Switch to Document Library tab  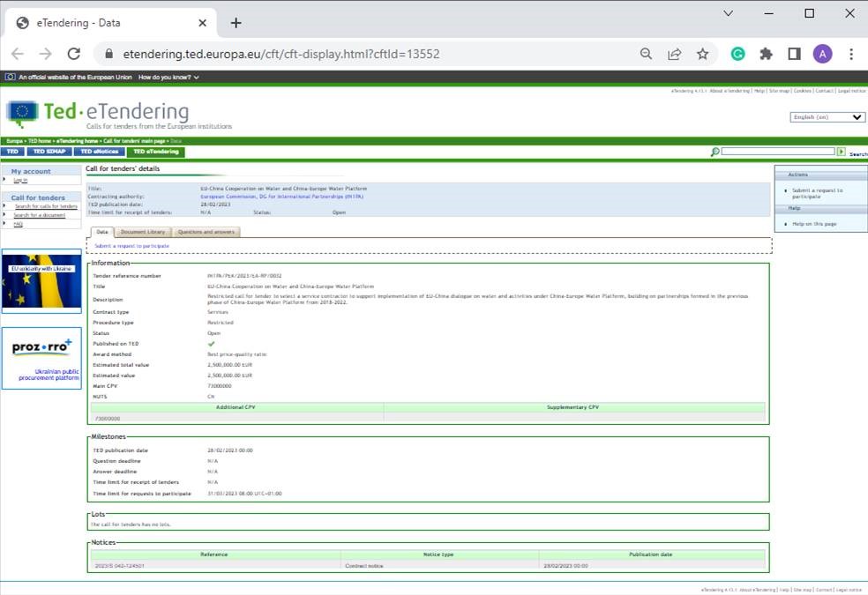coord(143,232)
